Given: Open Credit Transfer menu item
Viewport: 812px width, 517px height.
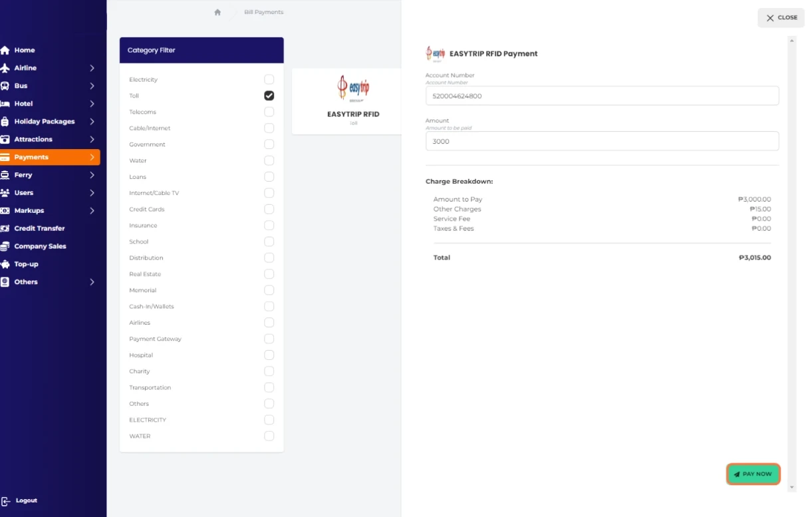Looking at the screenshot, I should pos(40,228).
